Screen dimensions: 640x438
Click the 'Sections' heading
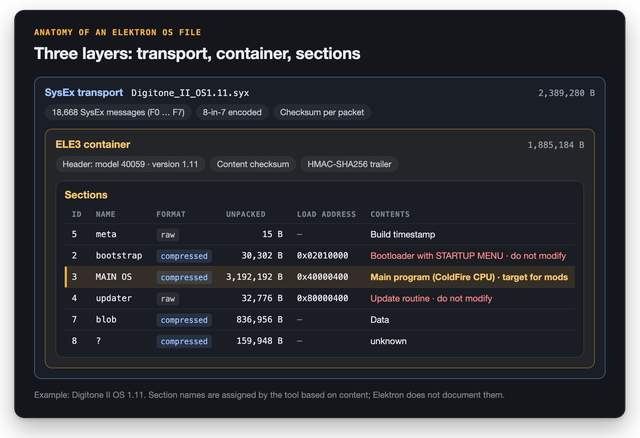(x=86, y=195)
